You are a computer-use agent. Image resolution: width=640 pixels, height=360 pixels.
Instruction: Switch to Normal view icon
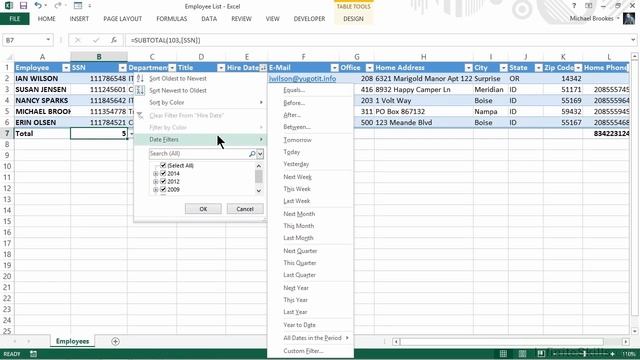click(x=503, y=354)
